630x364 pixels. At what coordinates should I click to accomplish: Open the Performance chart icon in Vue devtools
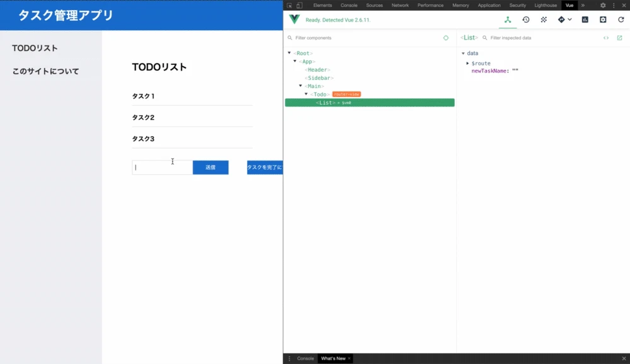[585, 20]
